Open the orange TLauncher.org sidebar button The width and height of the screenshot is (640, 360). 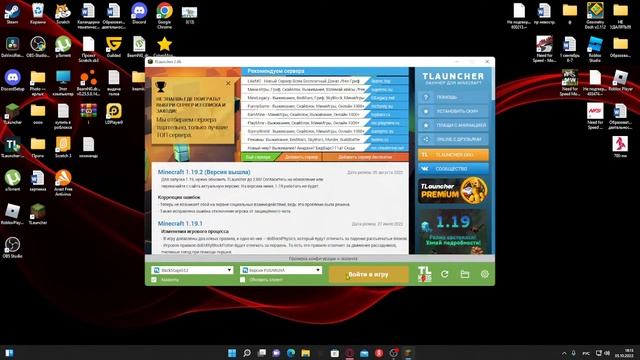coord(453,155)
